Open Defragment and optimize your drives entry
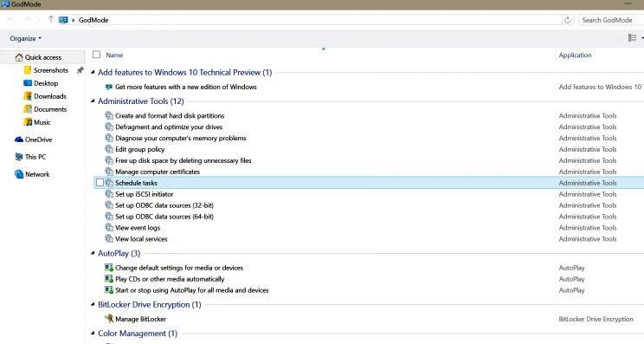The height and width of the screenshot is (344, 644). 169,127
